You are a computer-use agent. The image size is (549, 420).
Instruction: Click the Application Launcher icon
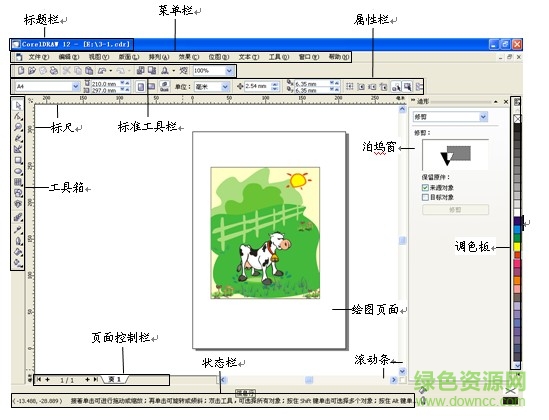165,71
